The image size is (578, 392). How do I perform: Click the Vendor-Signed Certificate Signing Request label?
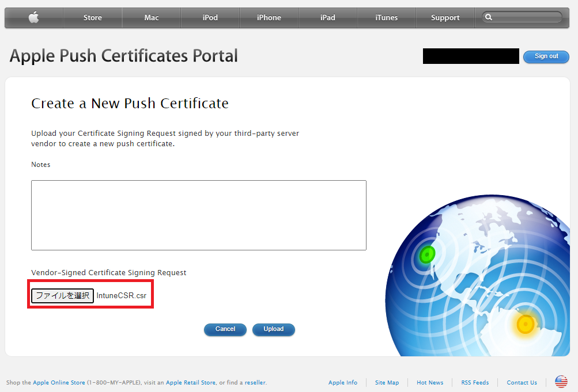pos(109,272)
